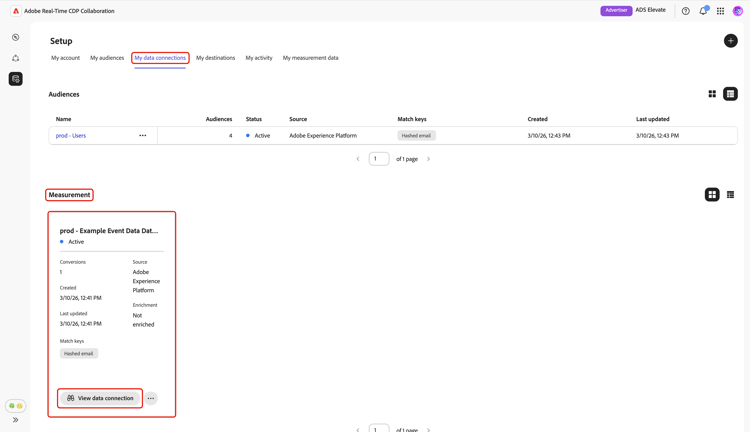Open more options for prod - Users row
This screenshot has width=750, height=432.
click(x=143, y=135)
